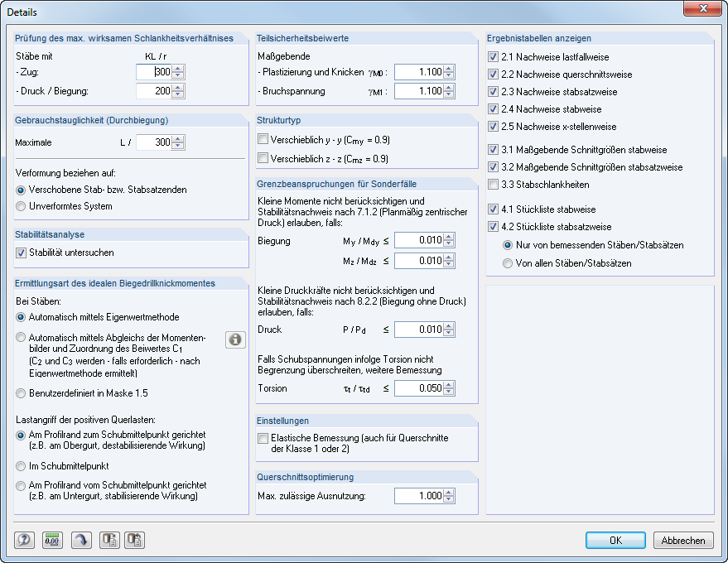This screenshot has width=728, height=563.
Task: Select Benutzerdefiniert in Maske 1.5
Action: point(21,393)
